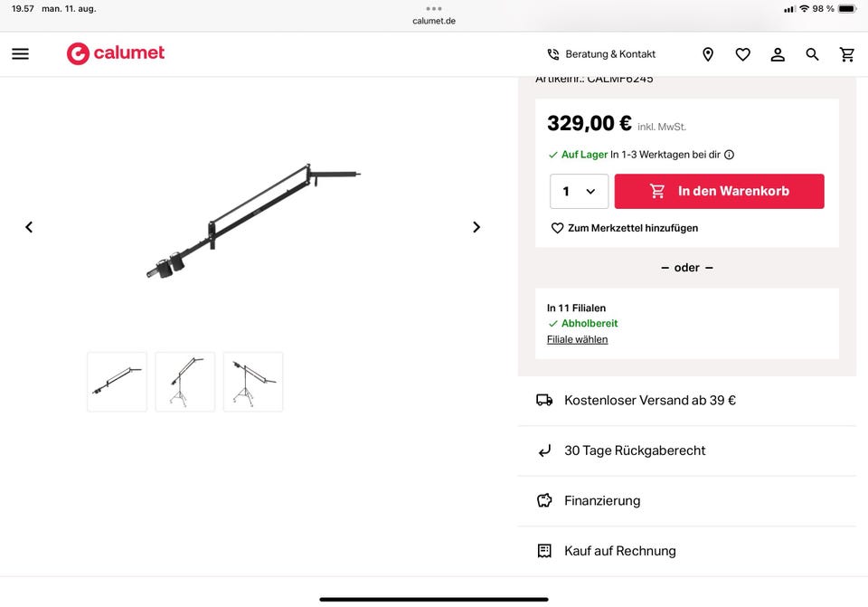The height and width of the screenshot is (607, 868).
Task: Open the user account icon
Action: [x=778, y=54]
